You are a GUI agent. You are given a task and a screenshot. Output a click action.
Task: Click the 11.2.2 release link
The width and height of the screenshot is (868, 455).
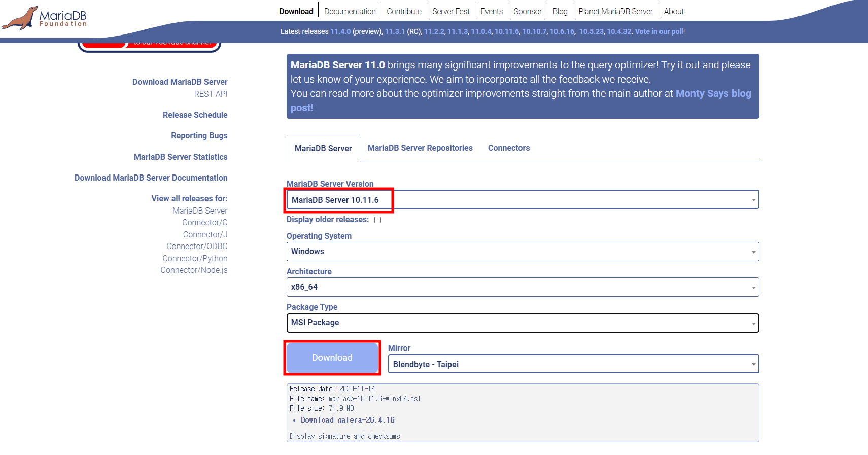click(x=434, y=31)
